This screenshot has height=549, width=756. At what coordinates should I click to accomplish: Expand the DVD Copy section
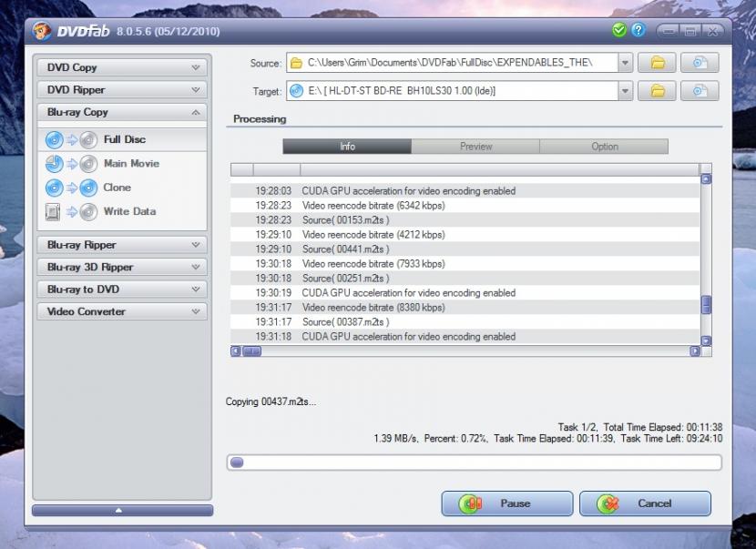[x=122, y=67]
